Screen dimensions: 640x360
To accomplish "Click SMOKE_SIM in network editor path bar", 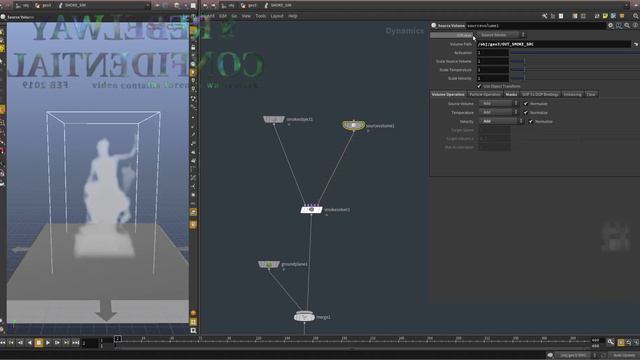I will click(278, 5).
